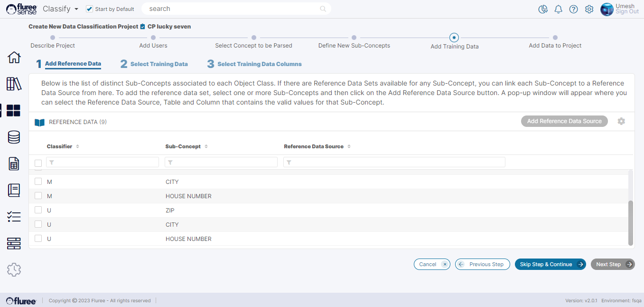Screen dimensions: 644x307
Task: Open the reference data table settings gear
Action: pyautogui.click(x=621, y=121)
